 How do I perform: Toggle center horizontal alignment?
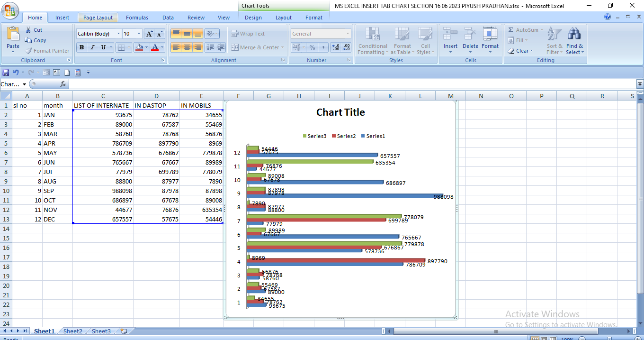pyautogui.click(x=187, y=47)
